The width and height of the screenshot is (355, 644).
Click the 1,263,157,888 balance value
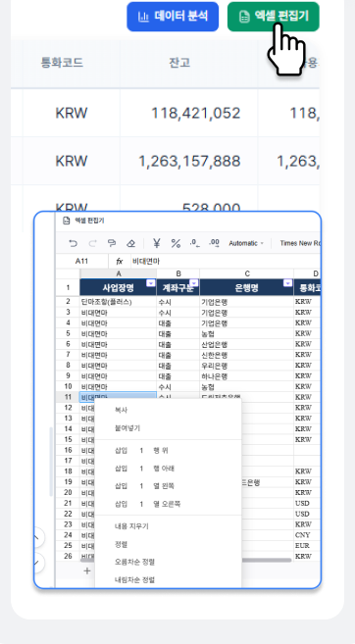click(x=189, y=161)
